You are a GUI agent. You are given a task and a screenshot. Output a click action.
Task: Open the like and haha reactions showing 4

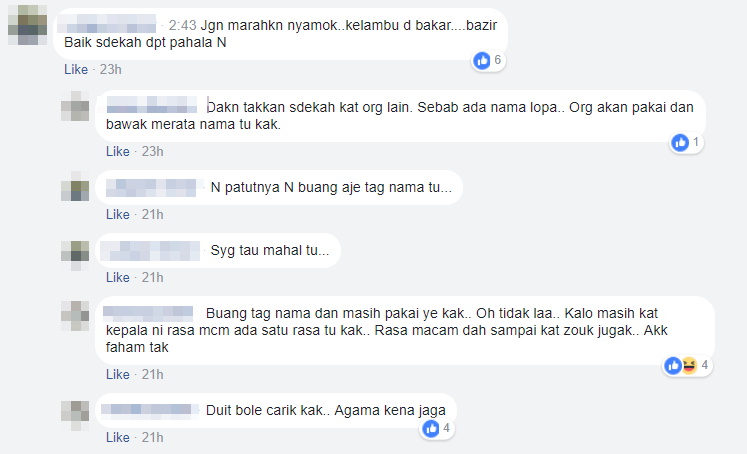(x=688, y=366)
